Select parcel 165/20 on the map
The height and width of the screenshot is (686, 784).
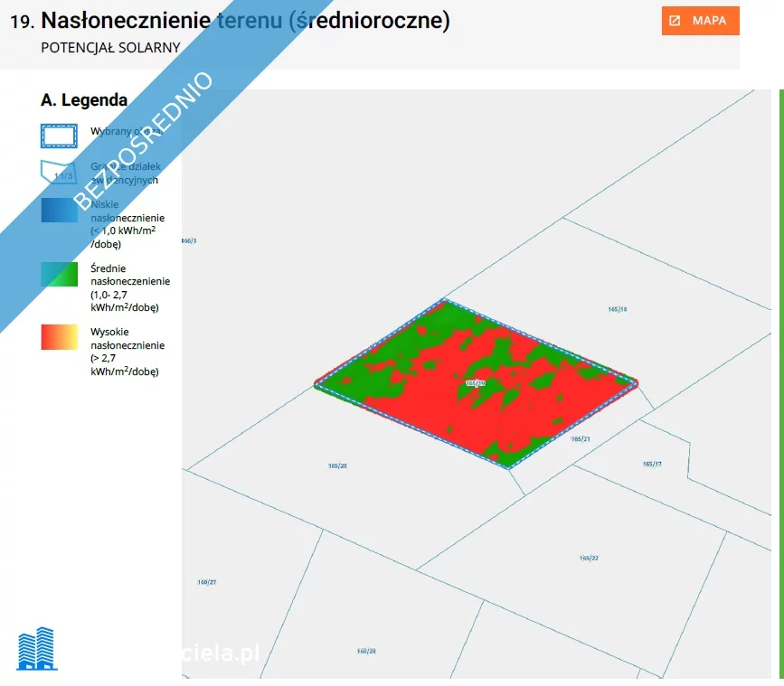(x=337, y=465)
